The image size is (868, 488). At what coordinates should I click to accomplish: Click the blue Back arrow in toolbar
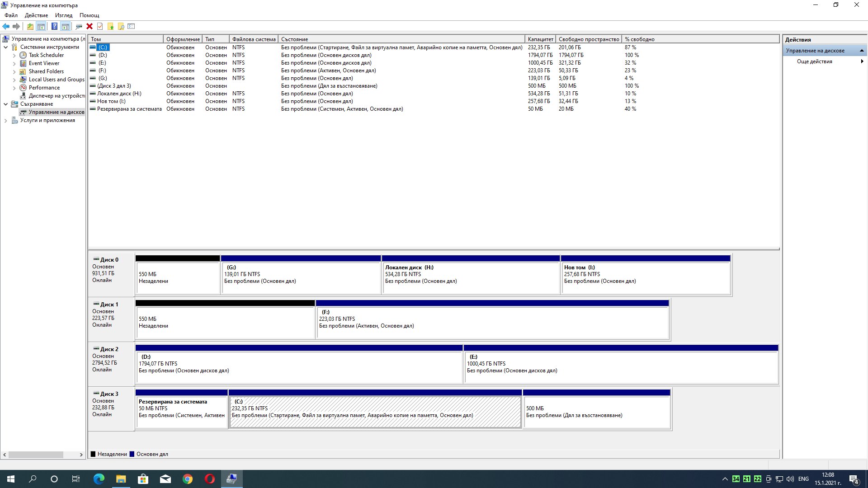tap(6, 26)
